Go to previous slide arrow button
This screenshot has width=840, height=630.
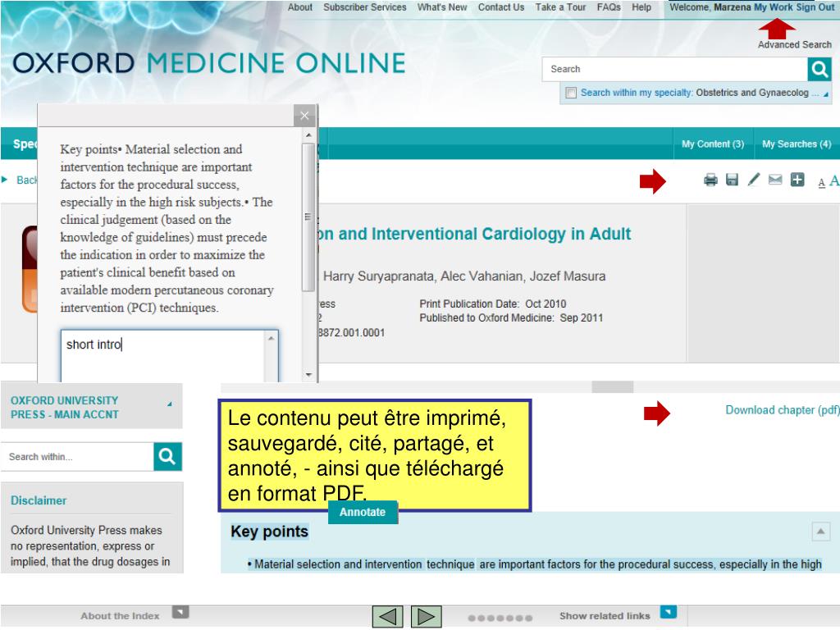pos(387,616)
